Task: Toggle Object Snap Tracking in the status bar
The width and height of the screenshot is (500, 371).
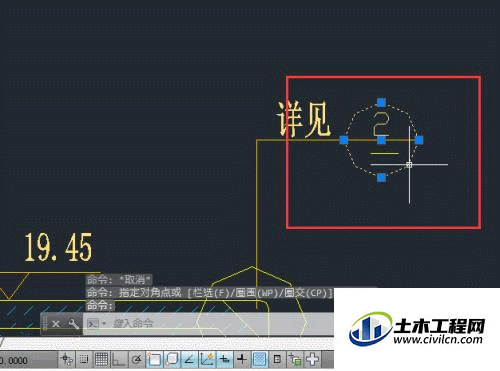Action: (x=189, y=359)
